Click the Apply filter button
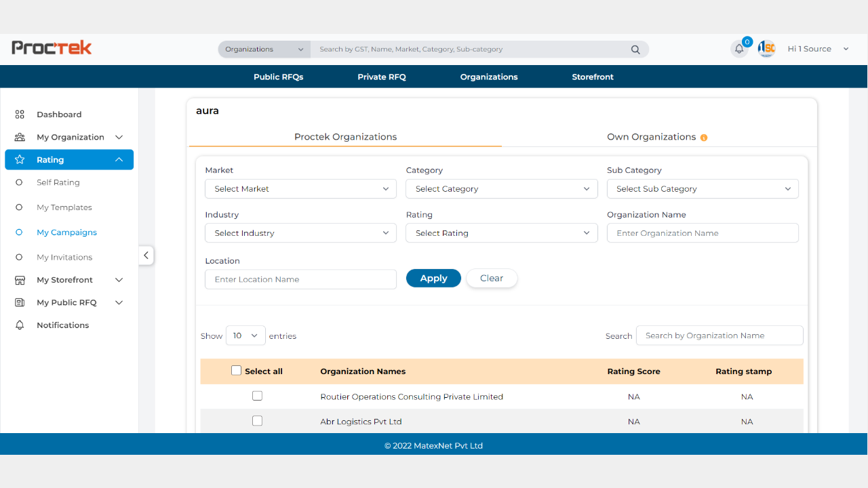This screenshot has width=868, height=488. point(433,279)
